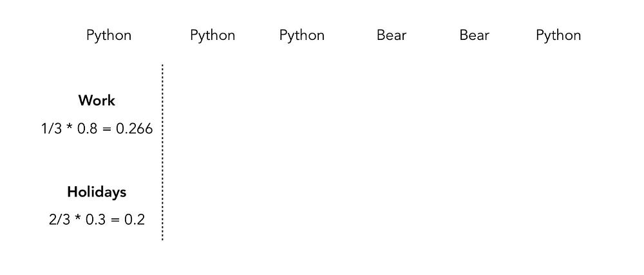
Task: Select the first Bear word in the sequence
Action: click(392, 35)
